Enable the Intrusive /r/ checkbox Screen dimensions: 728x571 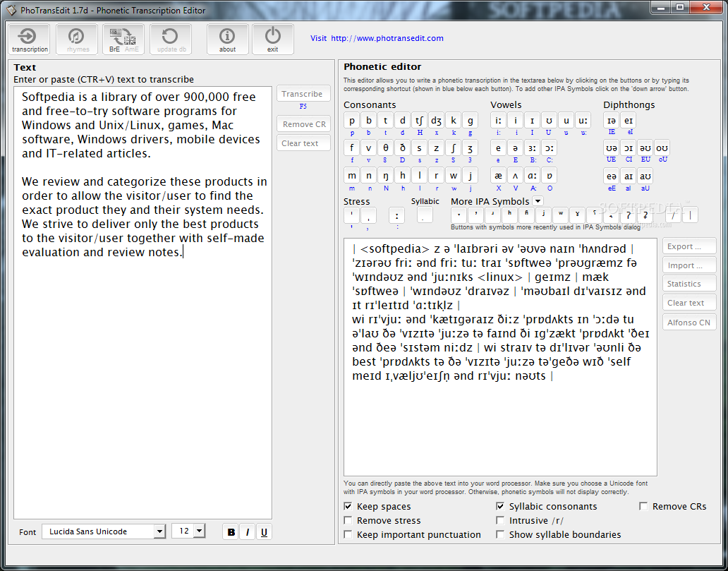tap(500, 520)
